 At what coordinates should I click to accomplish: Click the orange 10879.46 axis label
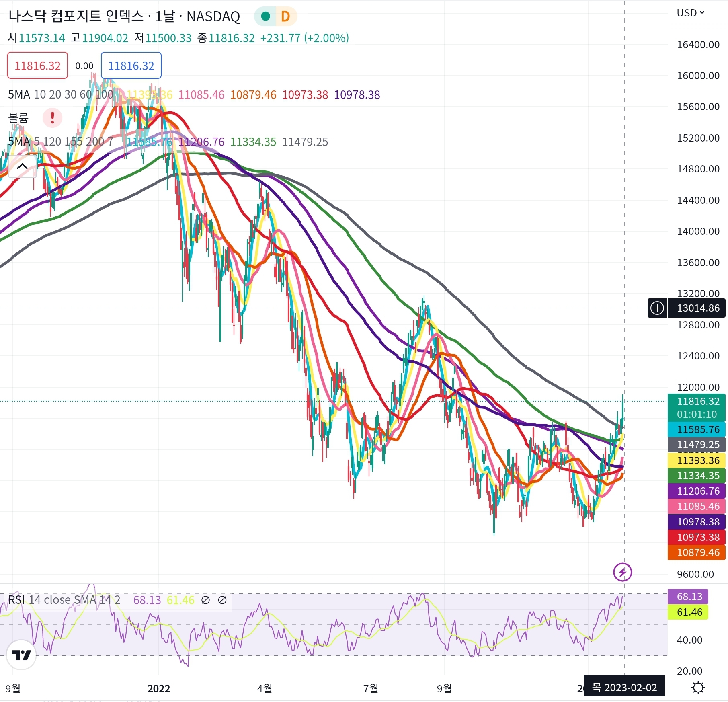[697, 552]
